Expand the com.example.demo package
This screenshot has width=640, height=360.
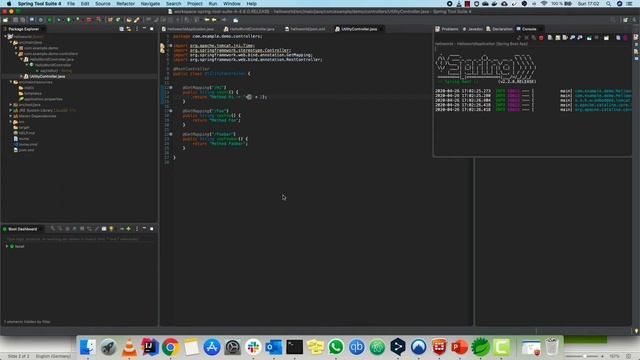(16, 48)
